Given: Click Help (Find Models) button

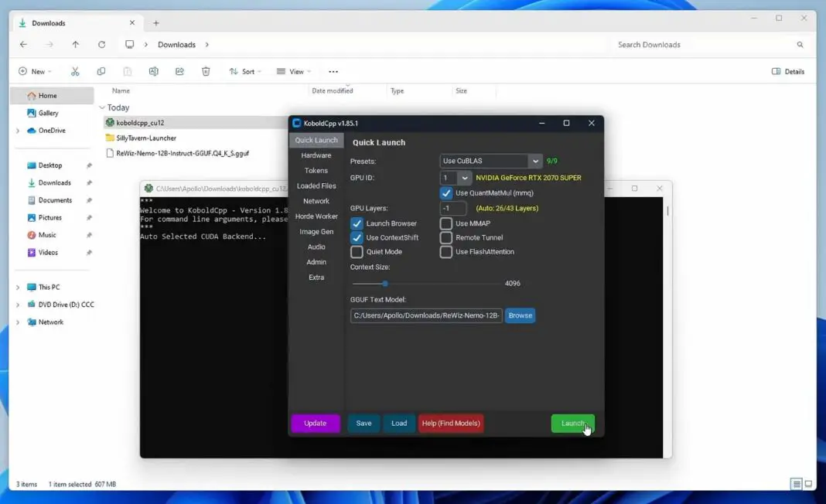Looking at the screenshot, I should pos(451,424).
